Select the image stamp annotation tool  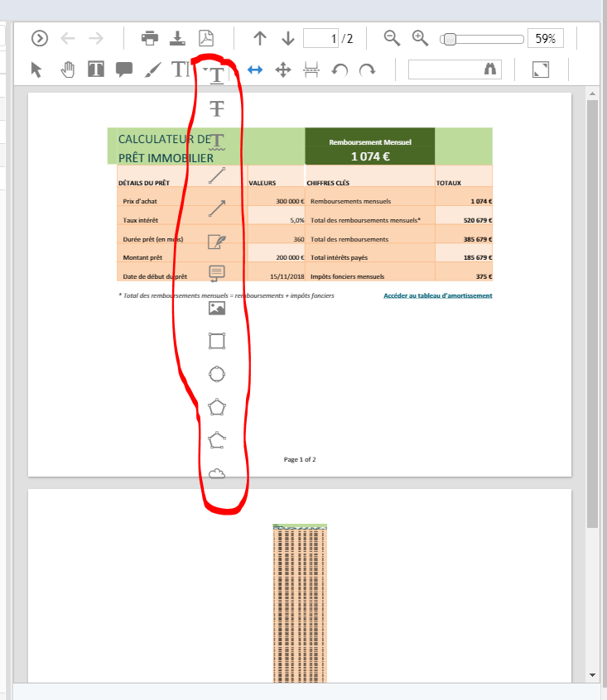[217, 308]
